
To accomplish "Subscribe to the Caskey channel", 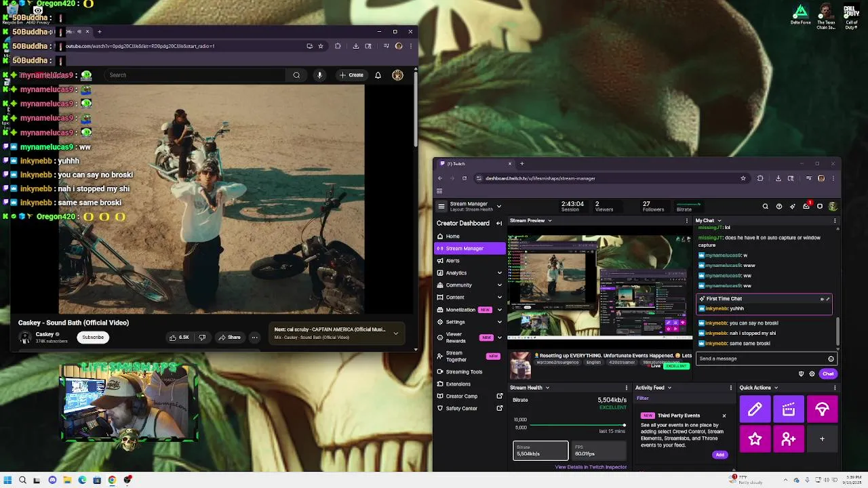I will coord(93,337).
